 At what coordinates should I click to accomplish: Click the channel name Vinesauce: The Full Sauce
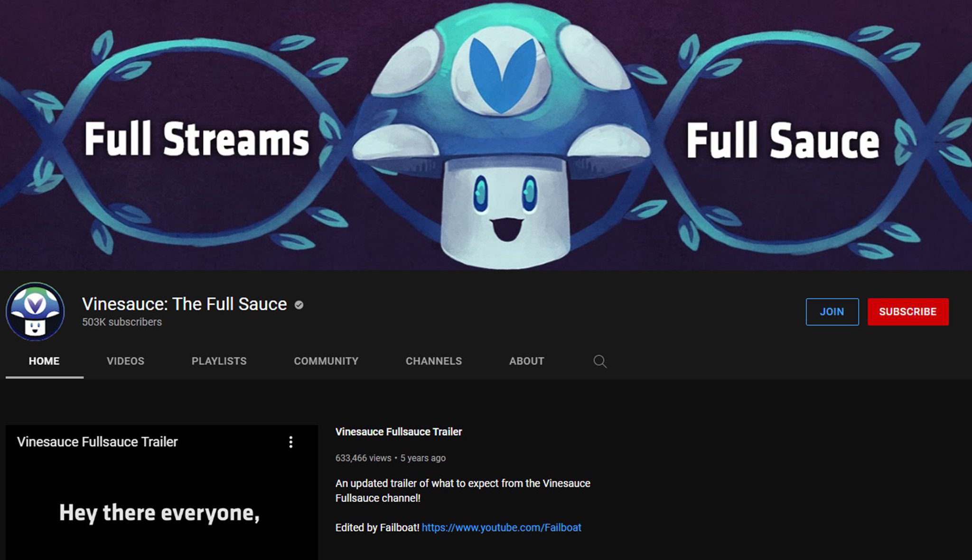[x=184, y=304]
